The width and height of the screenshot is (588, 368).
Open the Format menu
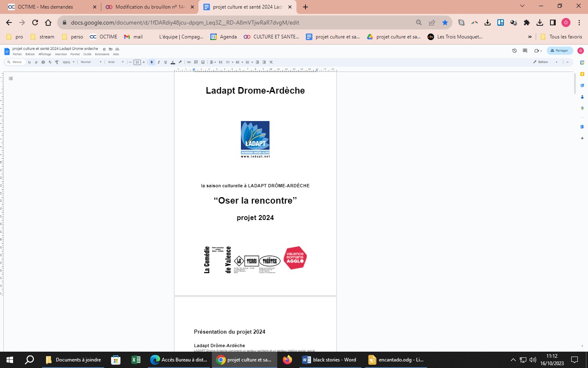[x=75, y=54]
